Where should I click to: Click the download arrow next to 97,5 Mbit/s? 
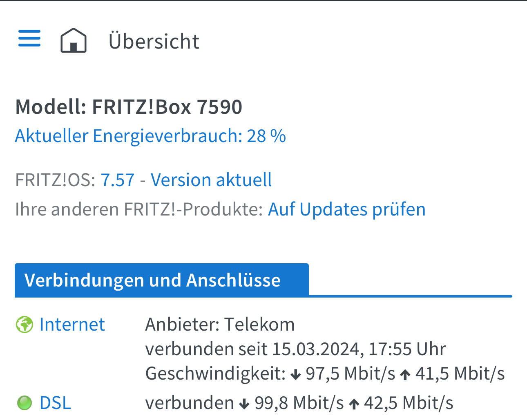click(x=295, y=374)
